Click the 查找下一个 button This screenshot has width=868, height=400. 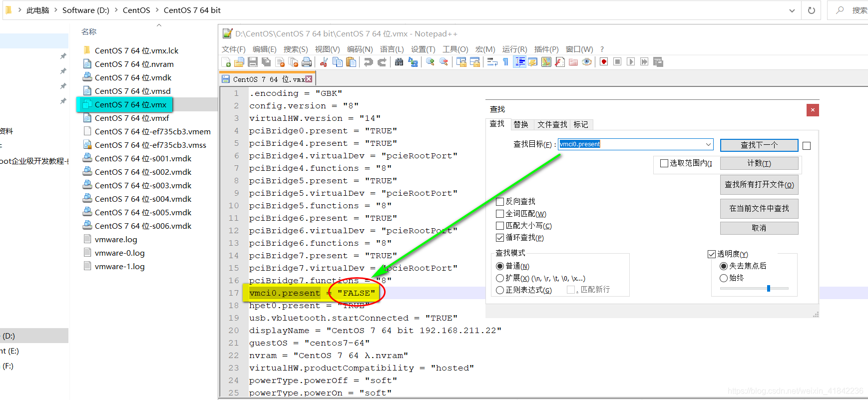click(x=759, y=145)
